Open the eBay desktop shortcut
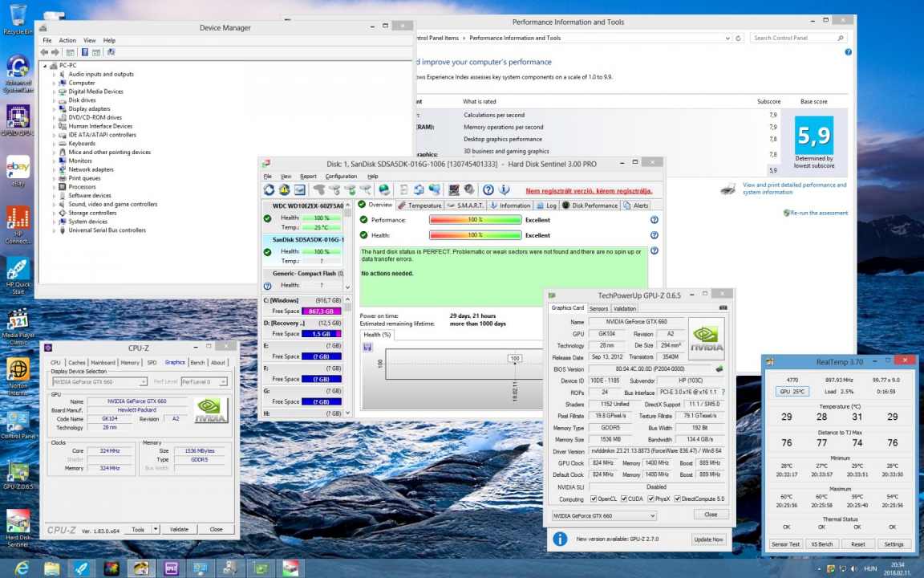The image size is (924, 578). [x=18, y=171]
